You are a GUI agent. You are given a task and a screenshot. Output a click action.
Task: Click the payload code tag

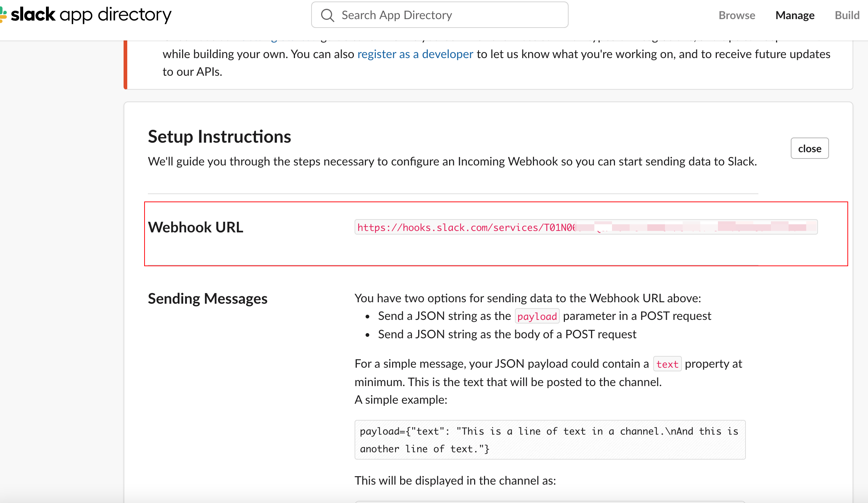pyautogui.click(x=537, y=316)
